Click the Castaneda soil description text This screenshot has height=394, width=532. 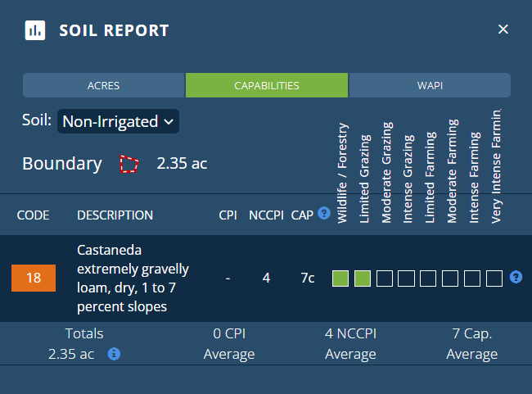tap(133, 278)
